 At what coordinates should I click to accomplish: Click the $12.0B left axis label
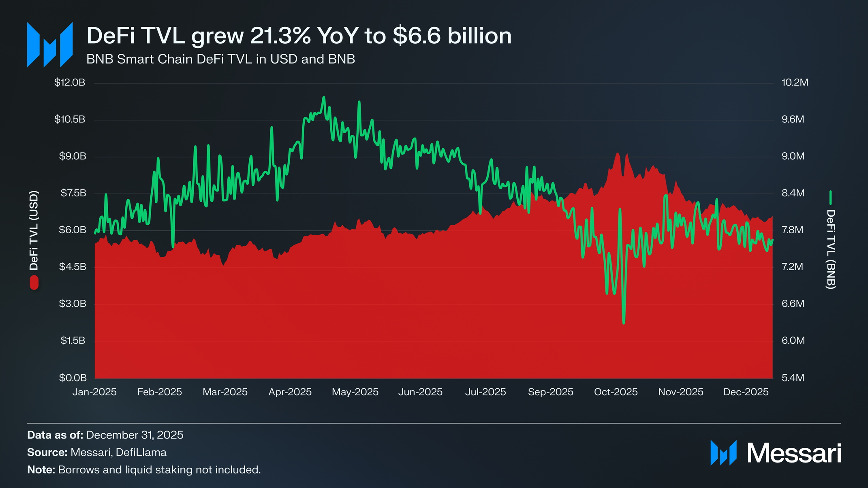point(70,83)
